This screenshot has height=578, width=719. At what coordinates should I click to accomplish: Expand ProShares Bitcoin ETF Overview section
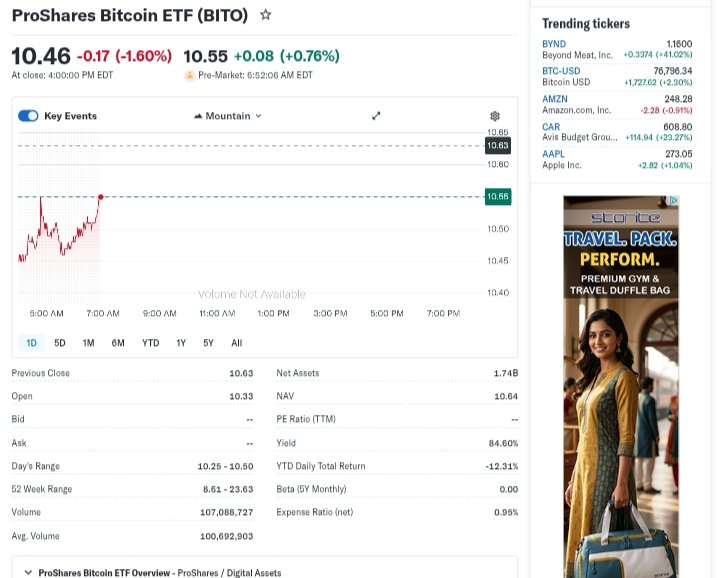coord(27,572)
